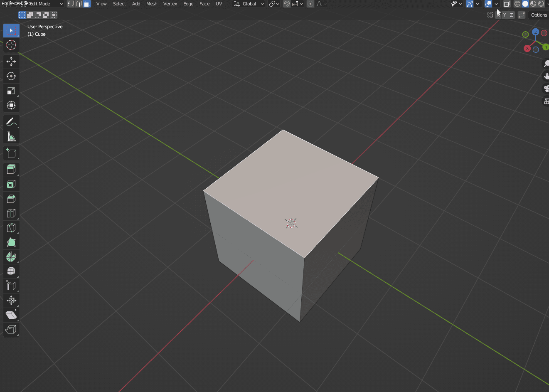Pick the Loop Cut tool
Screen dimensions: 549x392
tap(11, 213)
